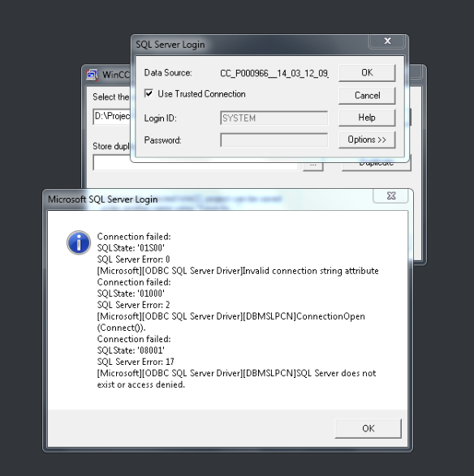This screenshot has width=474, height=476.
Task: Click OK in SQL Server Login dialog
Action: pos(367,73)
